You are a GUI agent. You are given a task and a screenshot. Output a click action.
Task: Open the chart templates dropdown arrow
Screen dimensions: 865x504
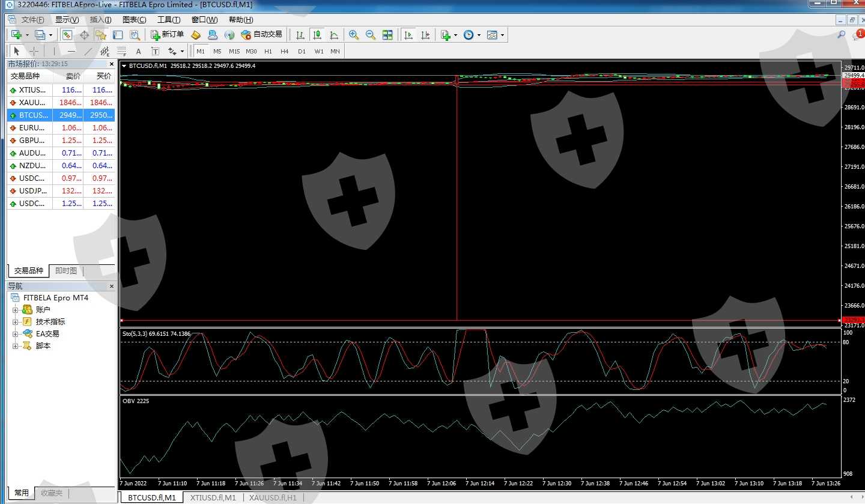pos(503,35)
